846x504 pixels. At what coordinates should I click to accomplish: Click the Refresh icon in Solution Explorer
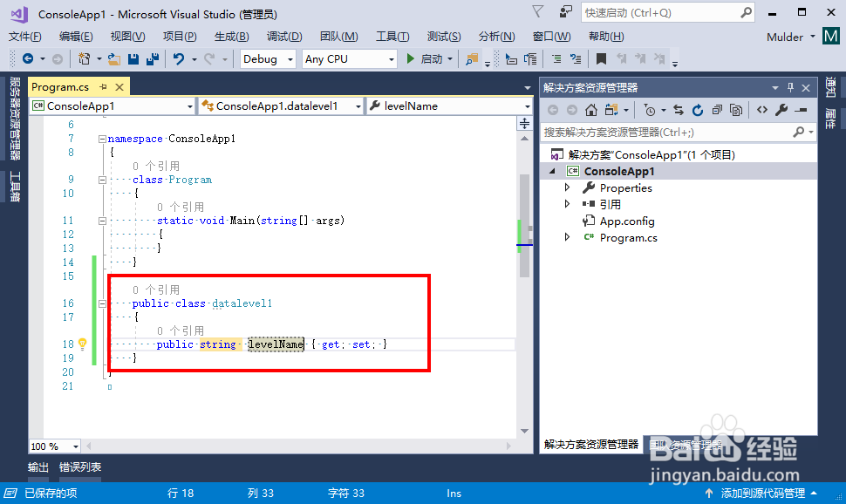(x=698, y=110)
